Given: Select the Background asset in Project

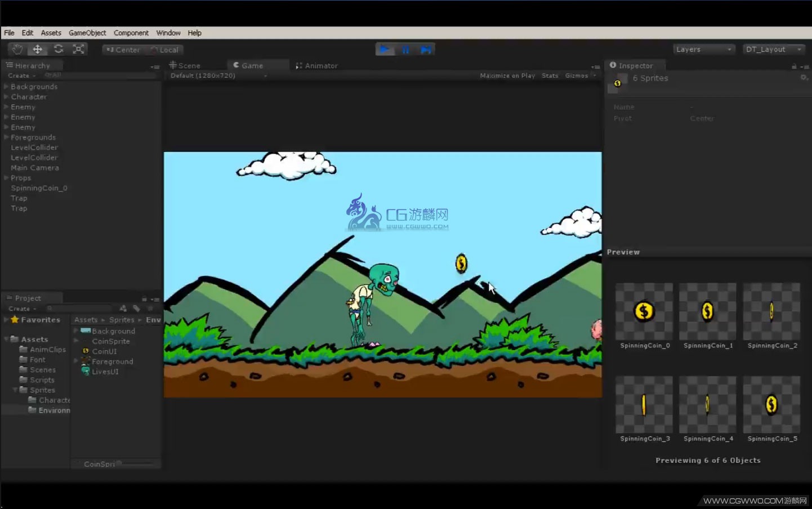Looking at the screenshot, I should [108, 331].
